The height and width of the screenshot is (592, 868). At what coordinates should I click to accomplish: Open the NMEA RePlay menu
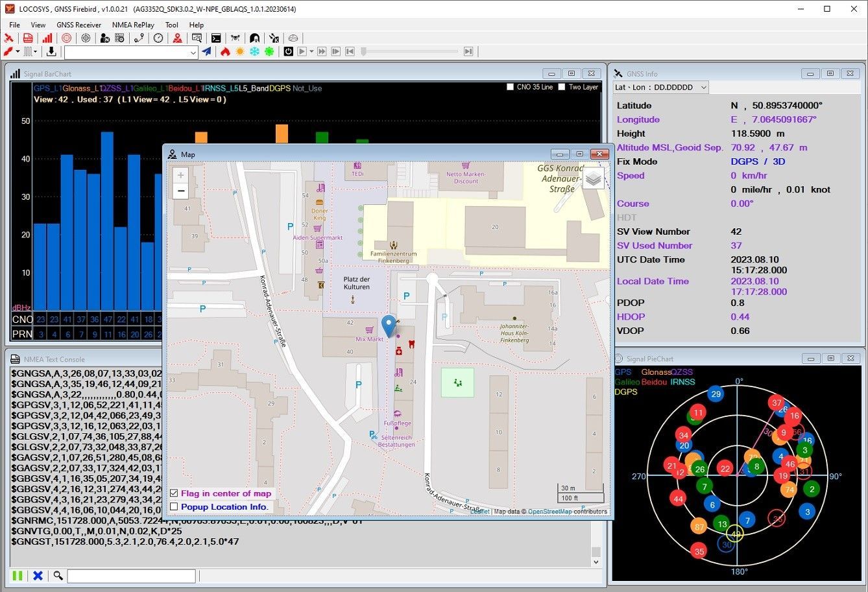(133, 25)
